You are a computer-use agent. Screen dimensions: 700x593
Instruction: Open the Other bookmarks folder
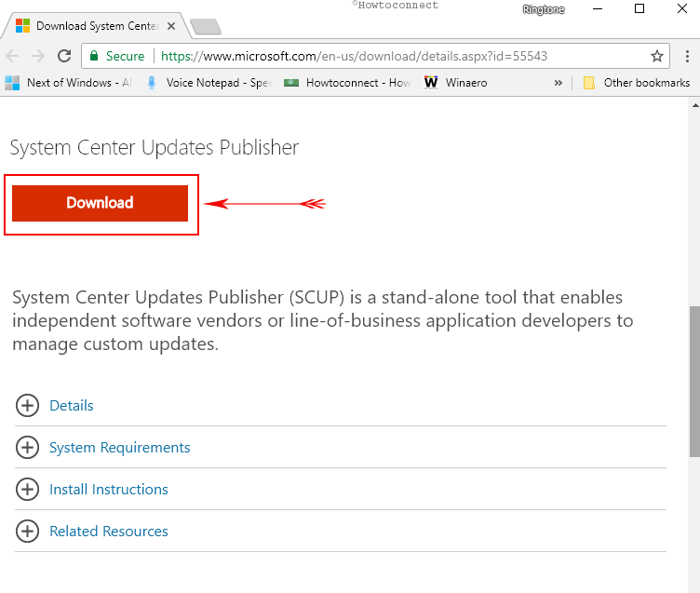coord(637,83)
